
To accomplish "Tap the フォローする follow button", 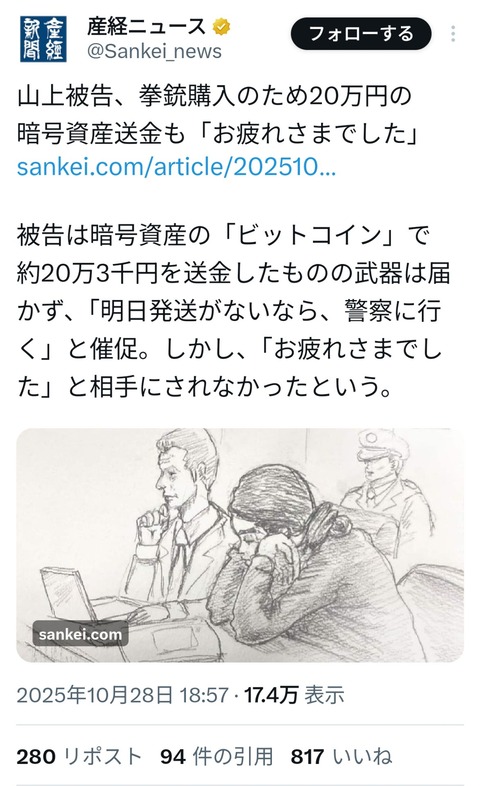I will point(361,34).
